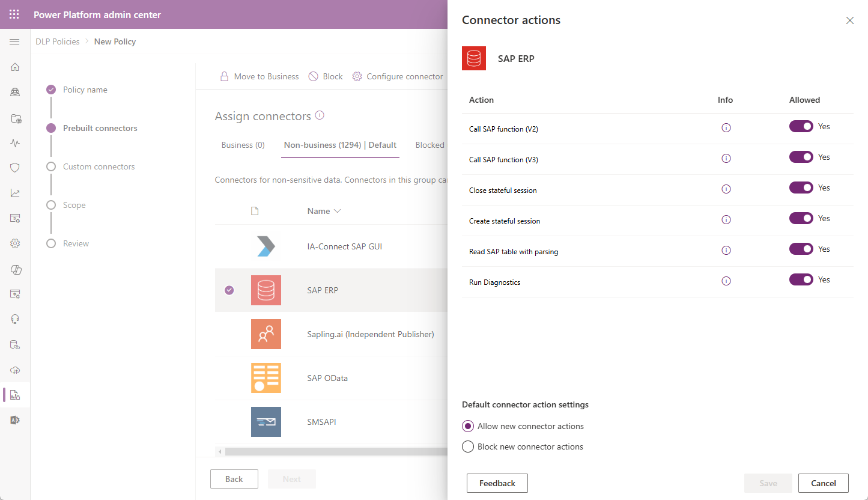The image size is (868, 500).
Task: Toggle Allowed for Call SAP function (V3)
Action: click(x=801, y=157)
